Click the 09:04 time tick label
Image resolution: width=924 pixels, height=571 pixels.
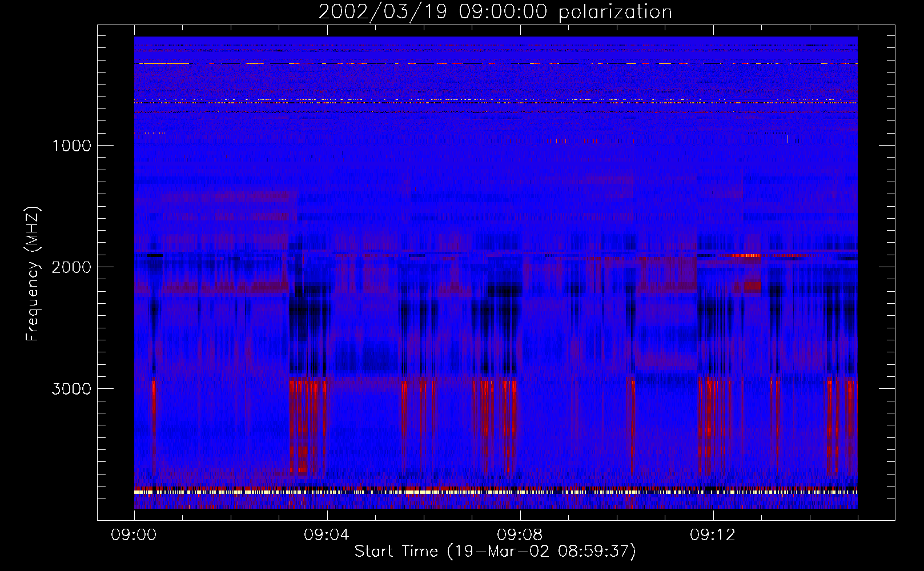click(327, 535)
